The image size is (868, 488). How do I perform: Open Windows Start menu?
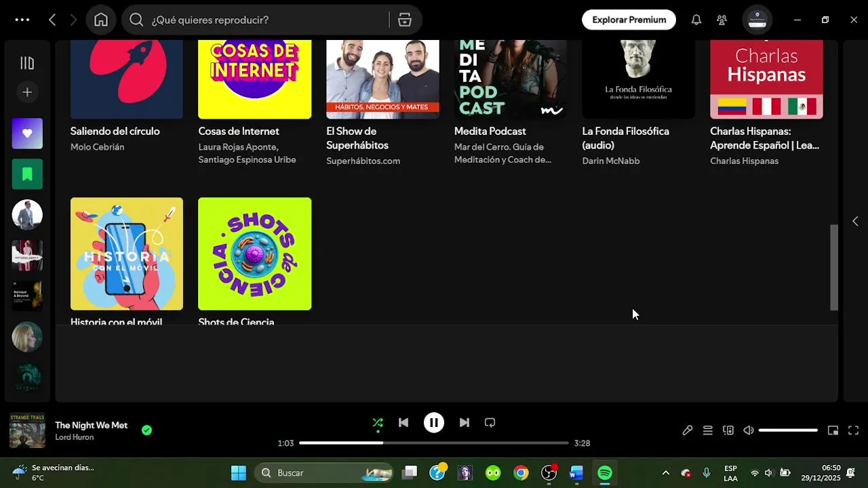239,473
